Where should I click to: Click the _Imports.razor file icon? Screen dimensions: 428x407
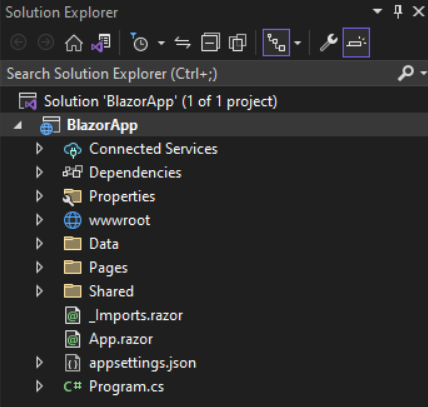coord(72,315)
